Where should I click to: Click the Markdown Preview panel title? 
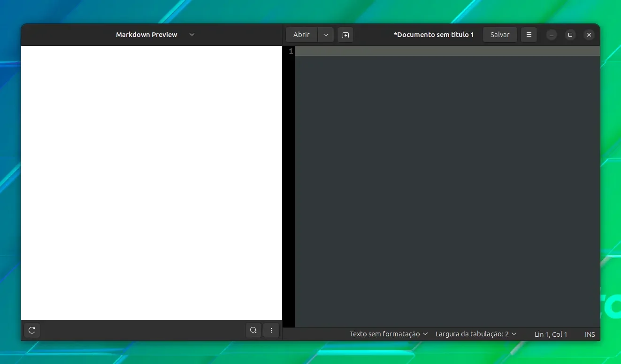[146, 35]
